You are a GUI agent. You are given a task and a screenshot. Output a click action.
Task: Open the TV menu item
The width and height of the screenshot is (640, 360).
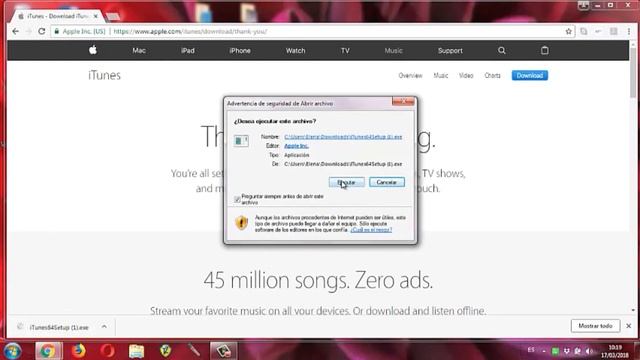tap(345, 51)
